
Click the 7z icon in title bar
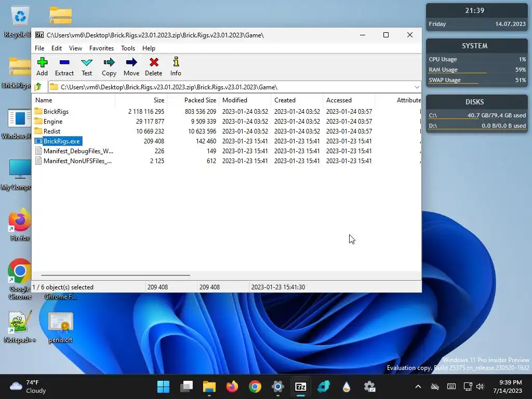tap(39, 35)
